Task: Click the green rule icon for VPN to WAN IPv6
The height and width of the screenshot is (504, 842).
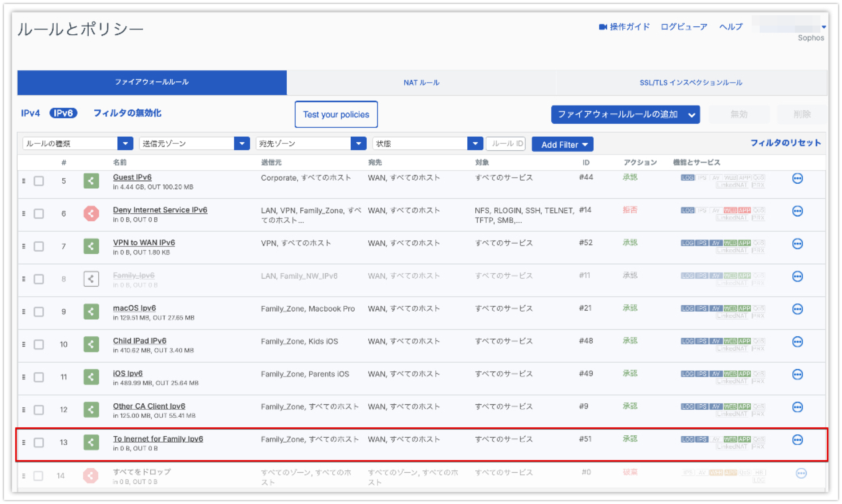Action: pos(91,246)
